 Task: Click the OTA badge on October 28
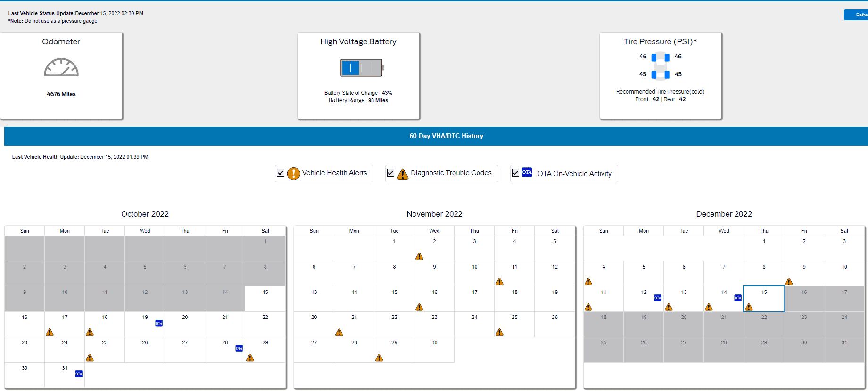[x=239, y=348]
